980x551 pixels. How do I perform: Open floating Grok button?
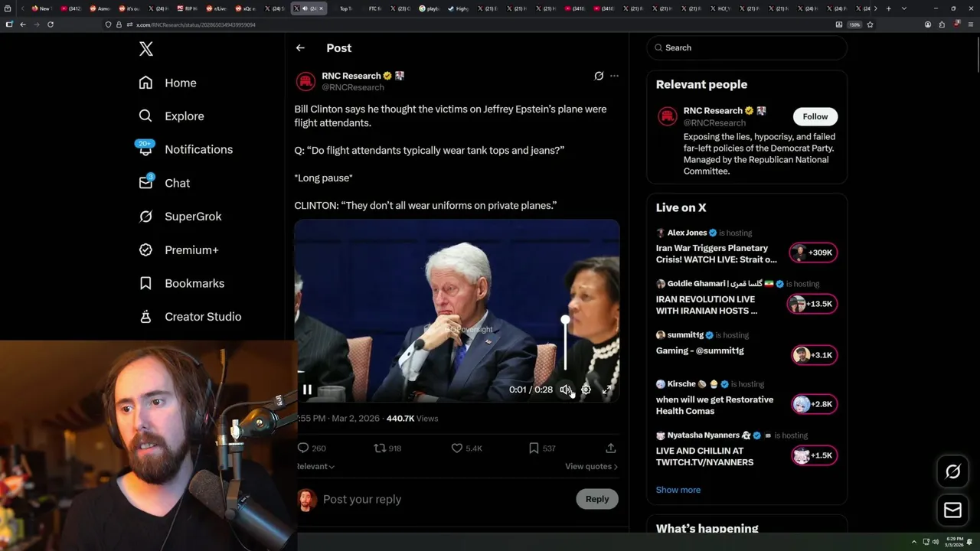pos(952,471)
